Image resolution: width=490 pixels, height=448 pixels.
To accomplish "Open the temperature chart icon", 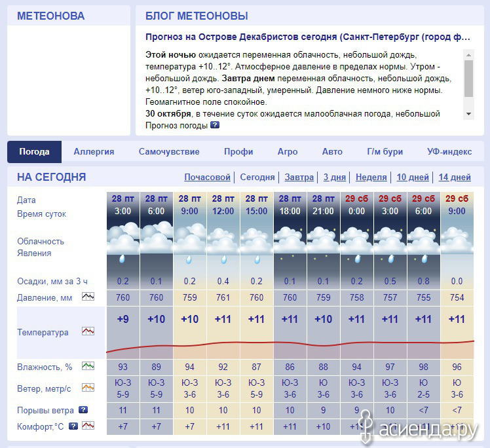I will (88, 331).
